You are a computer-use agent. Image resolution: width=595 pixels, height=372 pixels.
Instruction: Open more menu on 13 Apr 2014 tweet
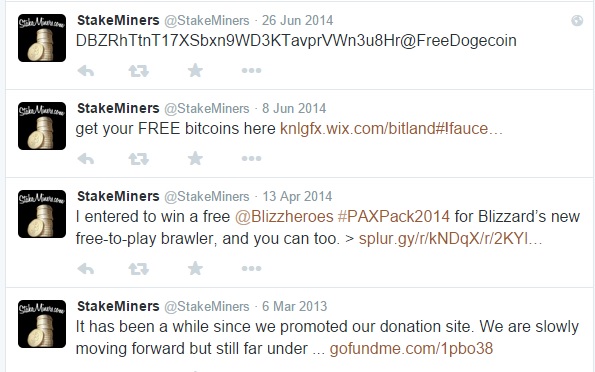[251, 269]
